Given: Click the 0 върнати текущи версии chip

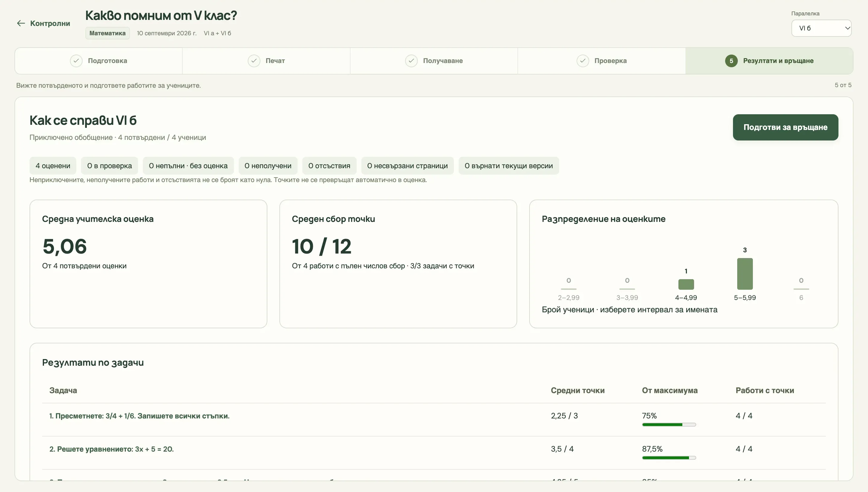Looking at the screenshot, I should click(509, 166).
